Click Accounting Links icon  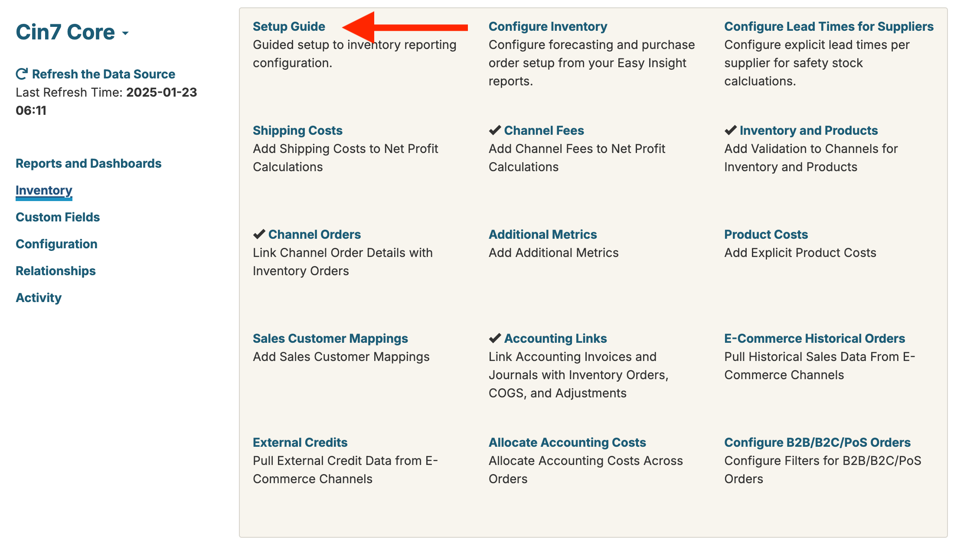[496, 338]
